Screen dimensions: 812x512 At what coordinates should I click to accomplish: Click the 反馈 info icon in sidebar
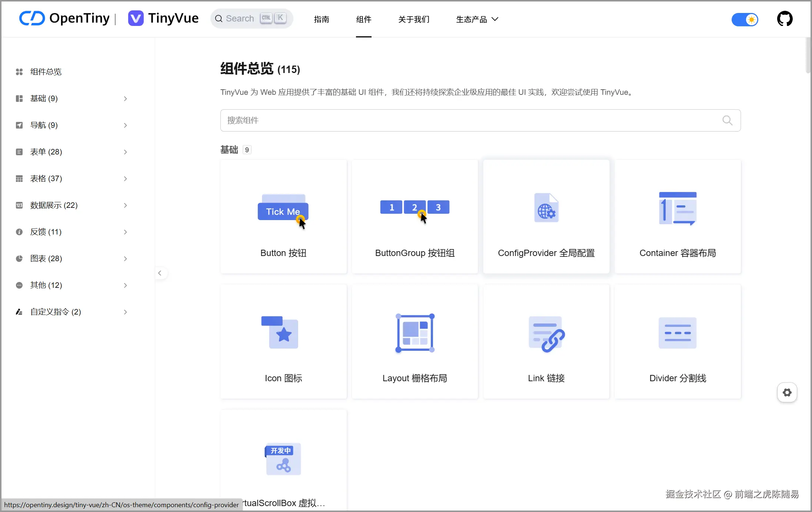[19, 232]
